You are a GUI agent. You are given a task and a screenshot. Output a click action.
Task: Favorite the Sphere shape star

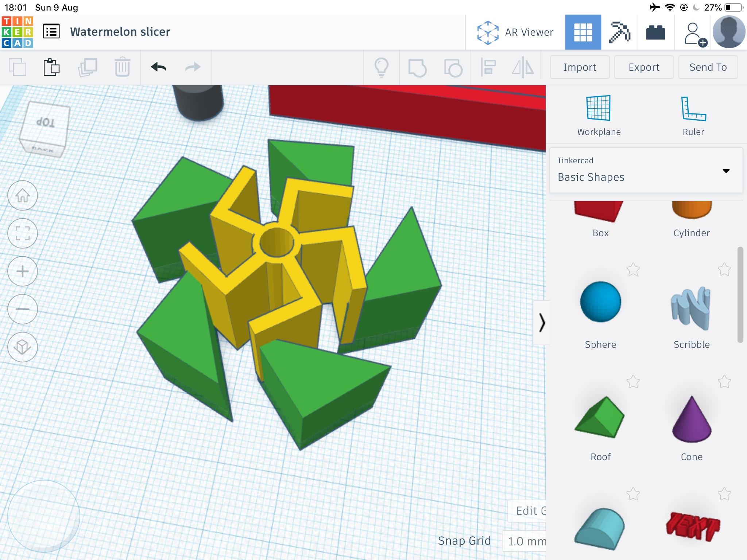click(633, 269)
